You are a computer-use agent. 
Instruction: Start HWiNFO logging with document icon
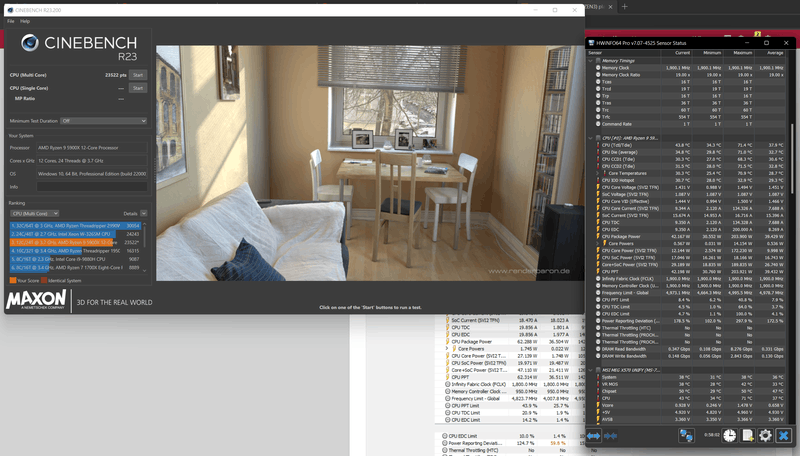tap(747, 436)
